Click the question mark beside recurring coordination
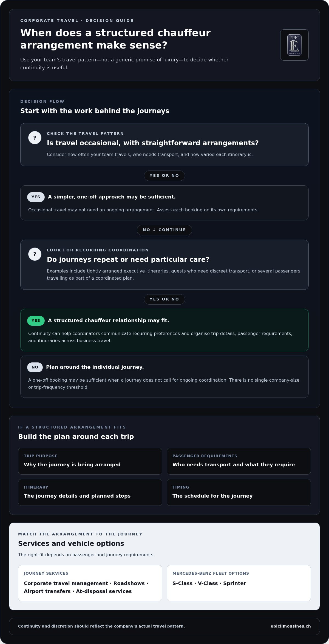 coord(35,254)
